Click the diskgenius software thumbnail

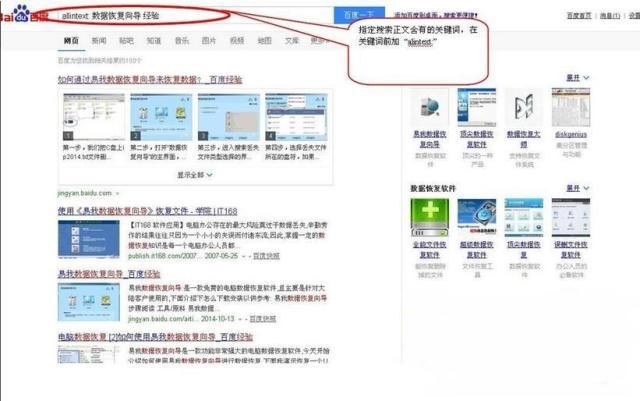[x=571, y=107]
